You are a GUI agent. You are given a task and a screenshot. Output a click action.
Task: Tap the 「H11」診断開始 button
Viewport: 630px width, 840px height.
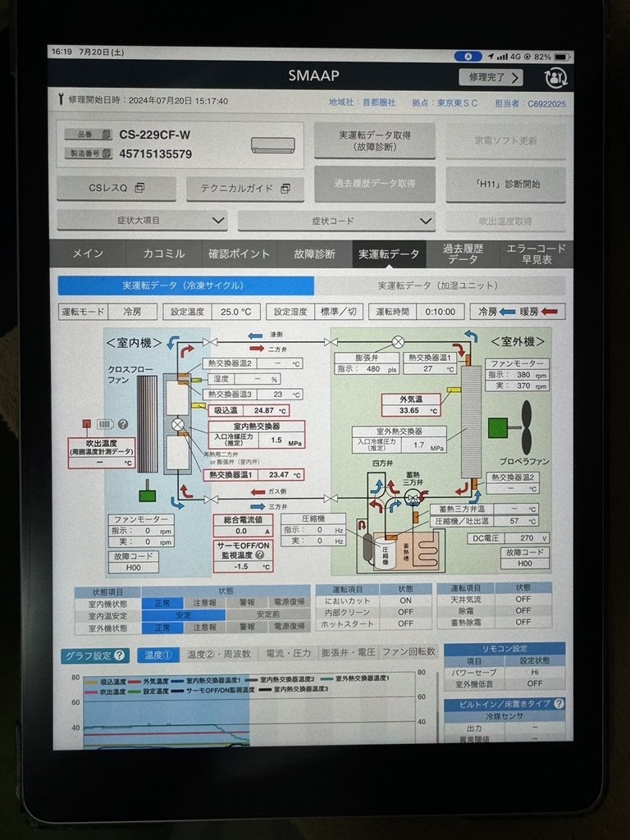point(505,184)
